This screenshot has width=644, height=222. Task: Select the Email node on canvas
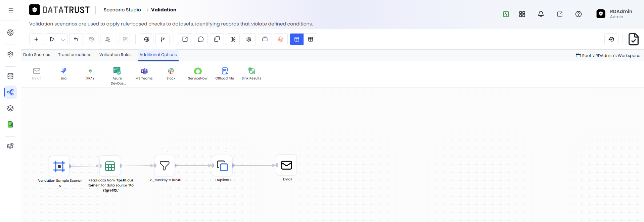(286, 165)
